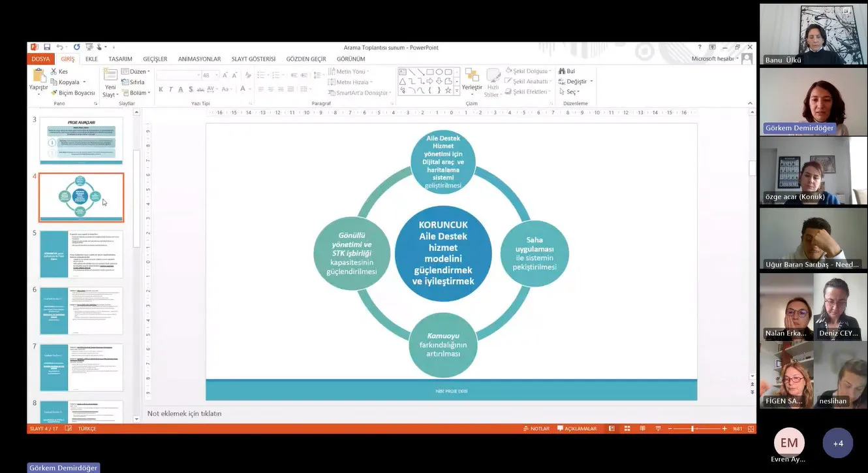Start slideshow from status bar icon
This screenshot has width=868, height=473.
tap(658, 429)
